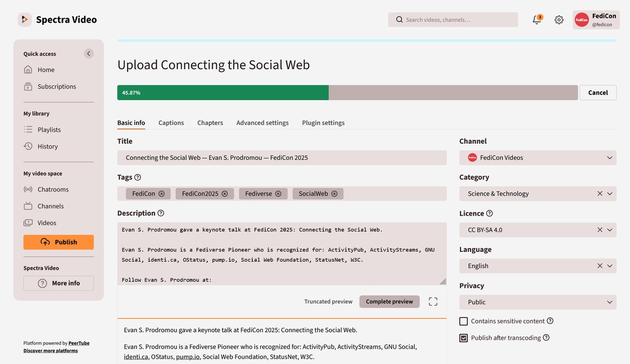The image size is (630, 364).
Task: Cancel the video upload
Action: pyautogui.click(x=597, y=93)
